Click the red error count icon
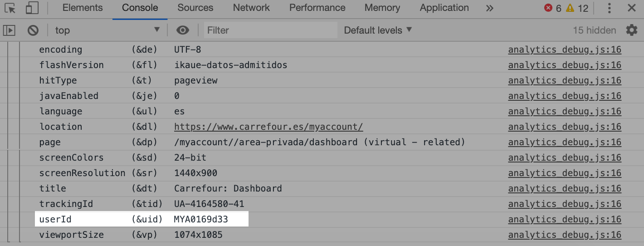The image size is (644, 246). (549, 8)
